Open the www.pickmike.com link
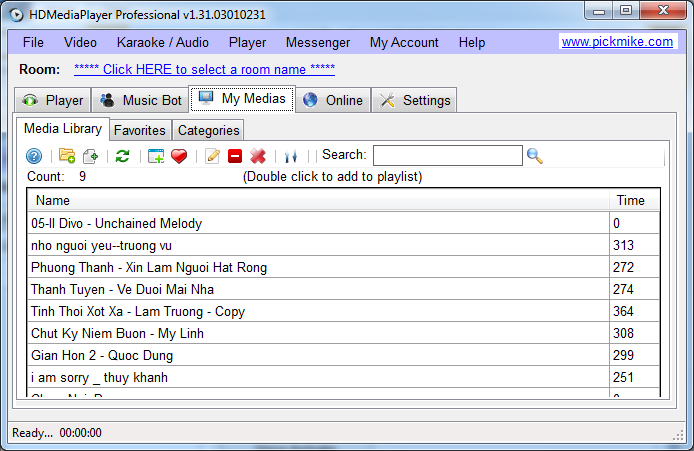 [x=617, y=42]
